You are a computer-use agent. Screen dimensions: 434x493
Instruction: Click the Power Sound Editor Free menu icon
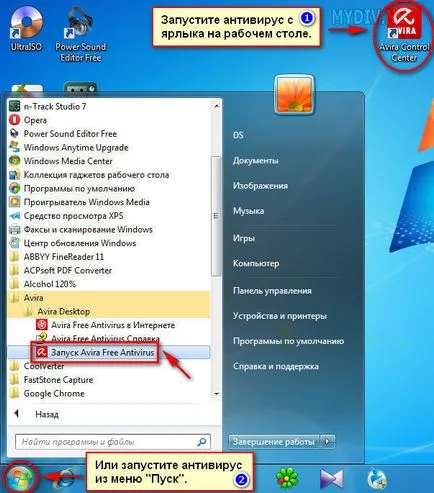coord(14,134)
